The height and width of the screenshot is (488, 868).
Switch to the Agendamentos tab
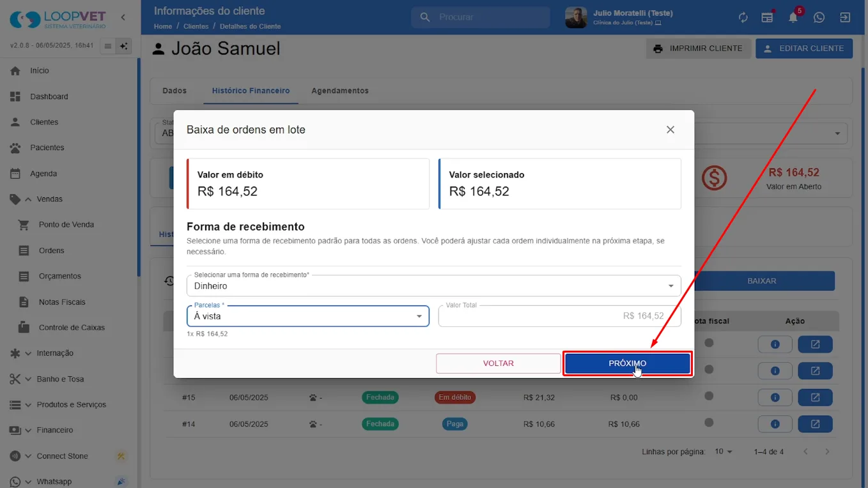tap(340, 91)
